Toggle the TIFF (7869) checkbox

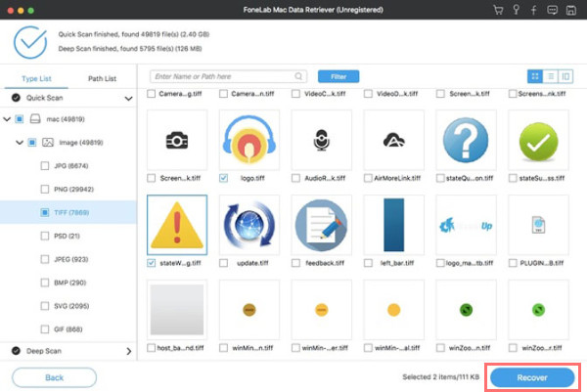coord(45,212)
